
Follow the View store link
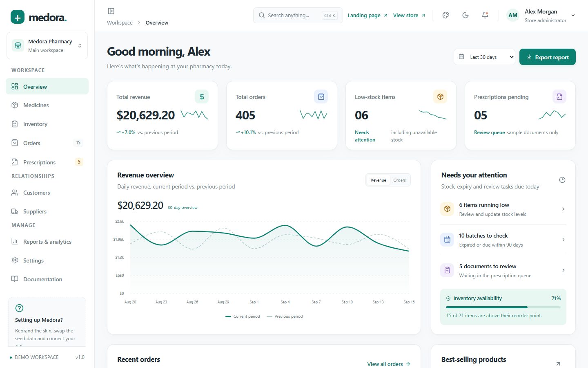409,15
